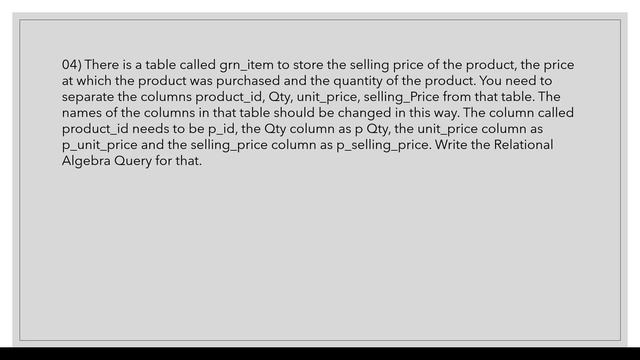The image size is (640, 360).
Task: Click the p_unit_price column name
Action: click(x=100, y=145)
